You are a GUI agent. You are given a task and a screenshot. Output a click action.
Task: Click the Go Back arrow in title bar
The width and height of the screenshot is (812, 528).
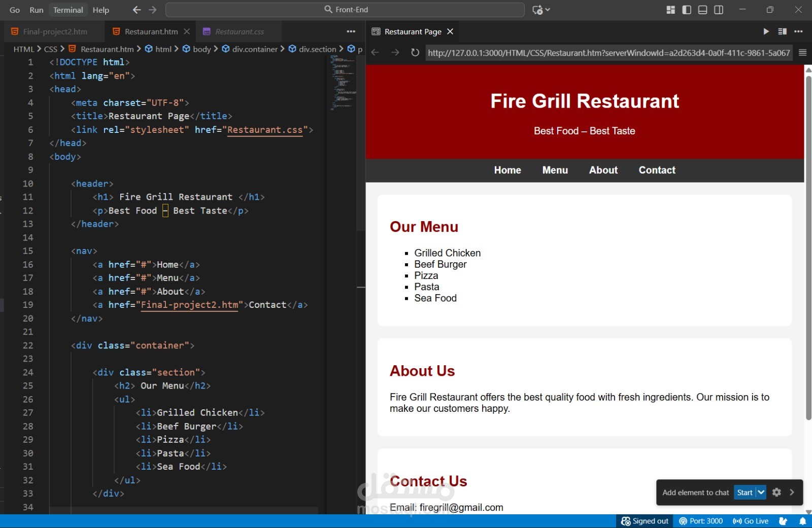coord(137,10)
